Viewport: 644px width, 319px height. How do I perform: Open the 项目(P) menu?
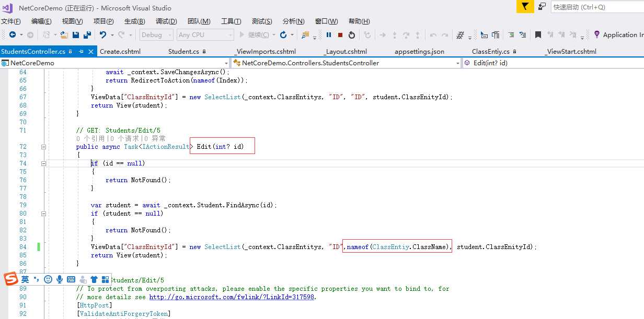click(x=103, y=21)
